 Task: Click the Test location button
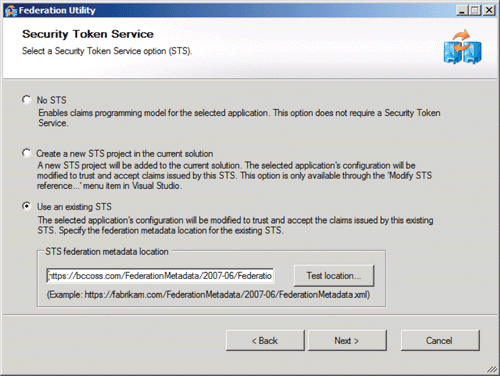334,276
